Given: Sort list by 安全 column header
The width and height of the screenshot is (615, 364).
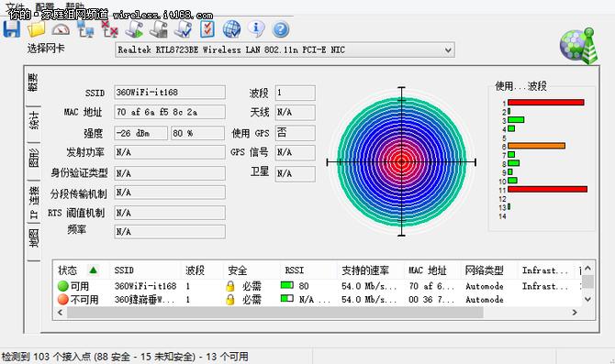Looking at the screenshot, I should [x=252, y=270].
